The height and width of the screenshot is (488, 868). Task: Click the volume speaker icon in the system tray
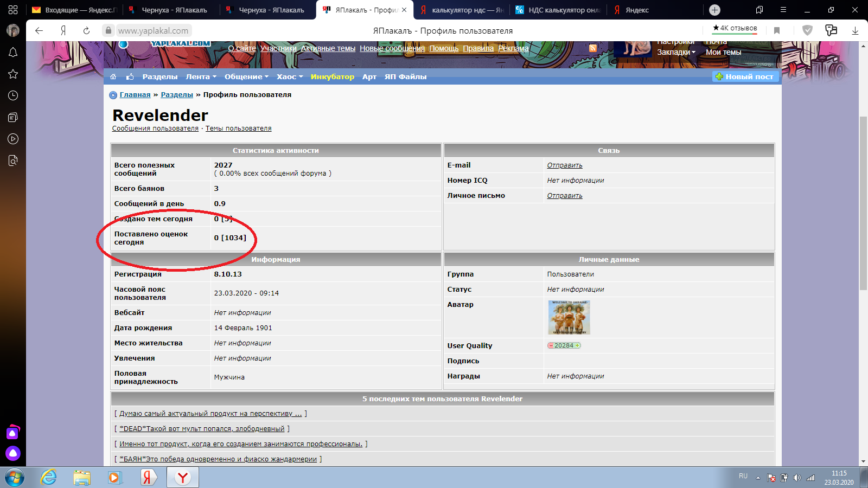point(797,478)
